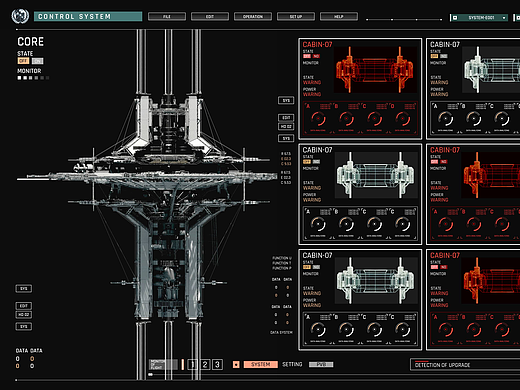Toggle OFF state in bottom-left white cabin panel
520x390 pixels.
307,267
